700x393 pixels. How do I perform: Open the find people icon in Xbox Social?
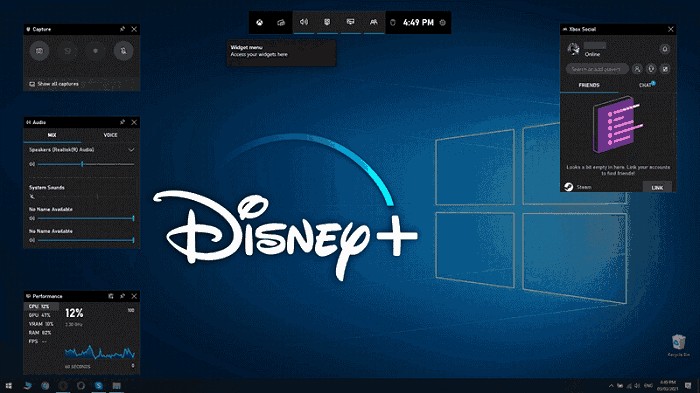[637, 69]
